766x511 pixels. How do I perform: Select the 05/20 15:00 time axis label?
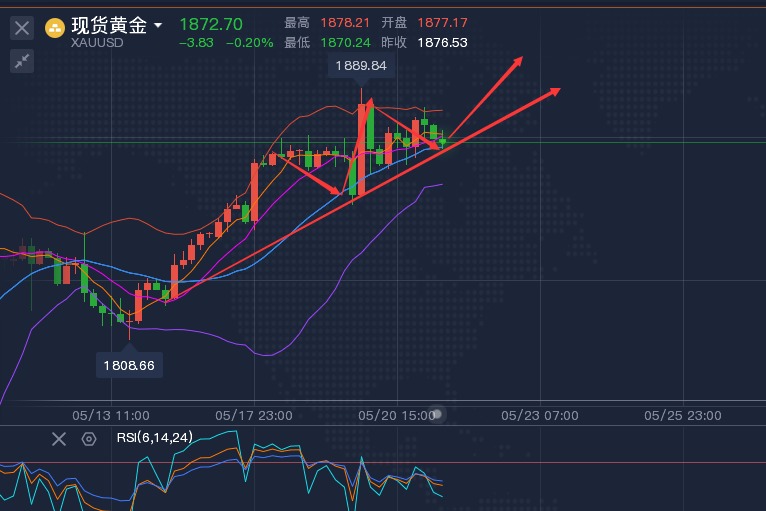396,415
